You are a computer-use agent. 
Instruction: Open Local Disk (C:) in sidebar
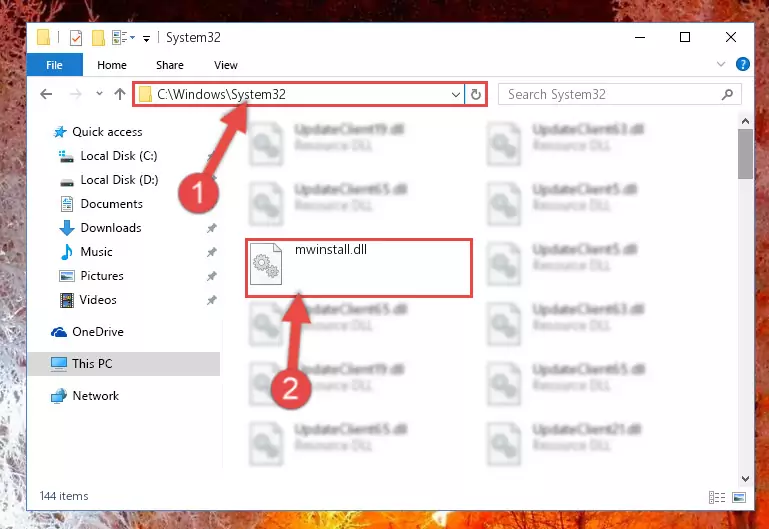119,156
